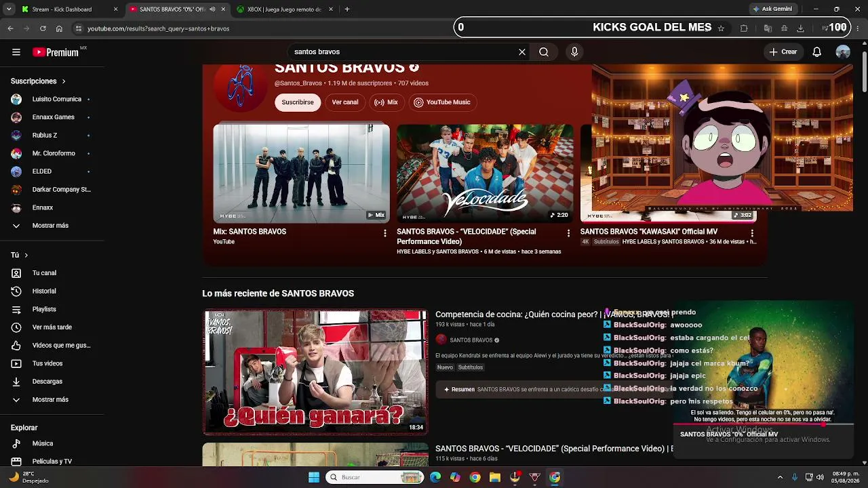Expand Mostrar más under Suscripciones

52,226
